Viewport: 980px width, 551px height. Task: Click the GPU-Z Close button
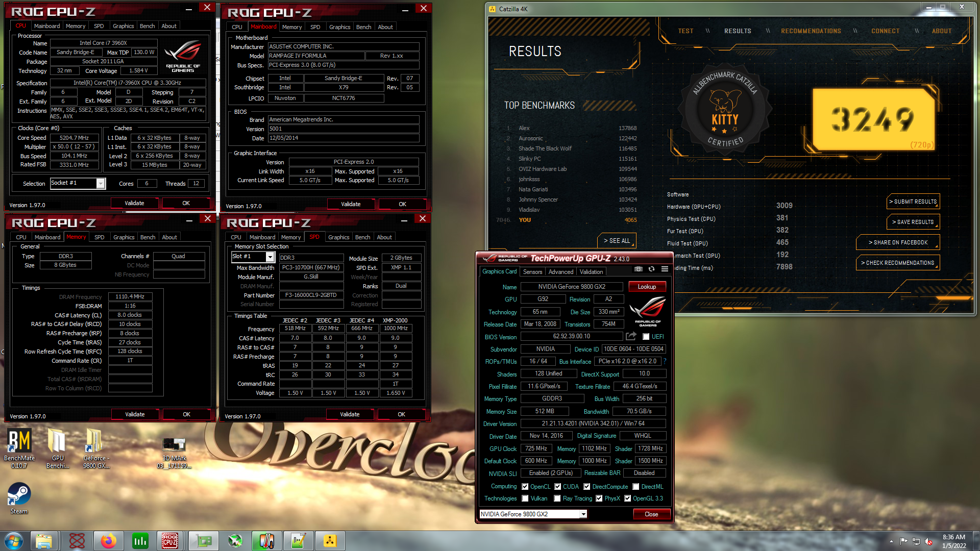(651, 514)
